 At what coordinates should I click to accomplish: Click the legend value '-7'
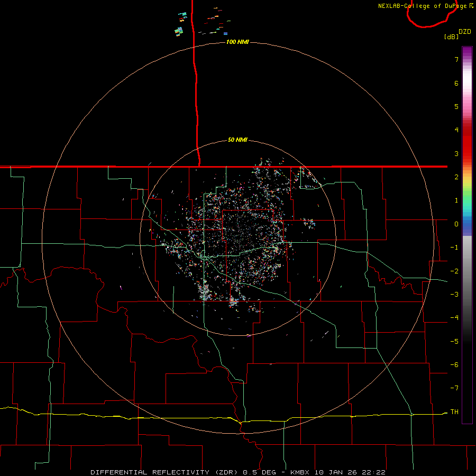pos(454,388)
